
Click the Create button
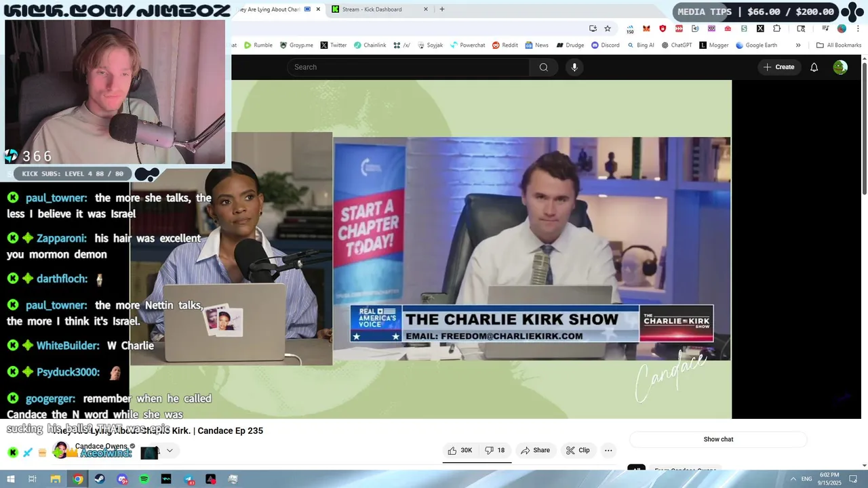click(778, 67)
